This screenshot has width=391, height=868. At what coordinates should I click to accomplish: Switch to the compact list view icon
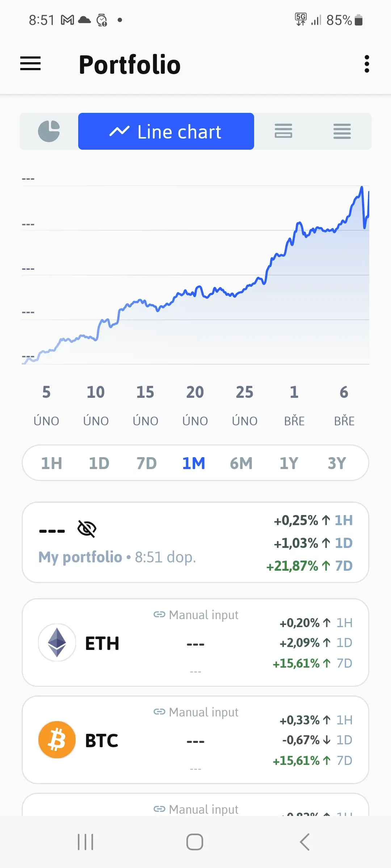pos(283,131)
